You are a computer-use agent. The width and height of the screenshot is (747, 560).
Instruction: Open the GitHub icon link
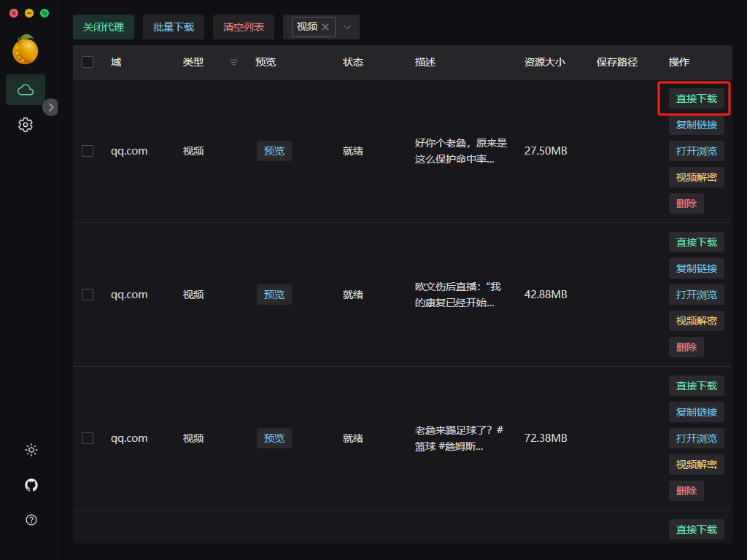pyautogui.click(x=31, y=485)
